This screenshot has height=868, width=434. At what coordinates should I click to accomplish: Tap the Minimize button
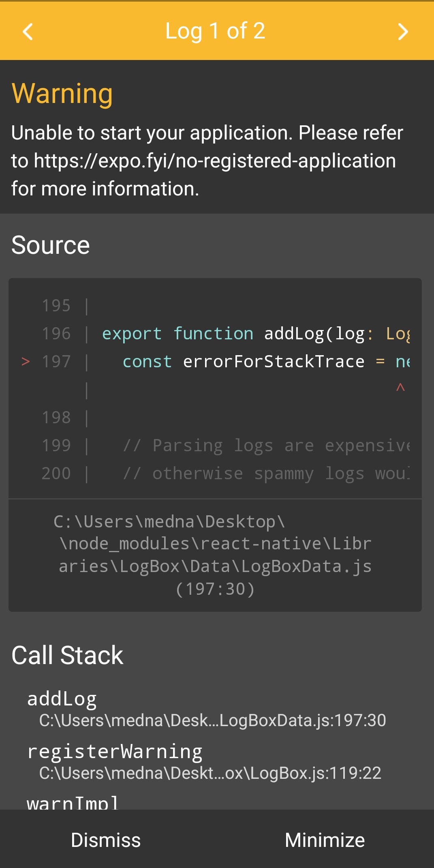click(325, 840)
